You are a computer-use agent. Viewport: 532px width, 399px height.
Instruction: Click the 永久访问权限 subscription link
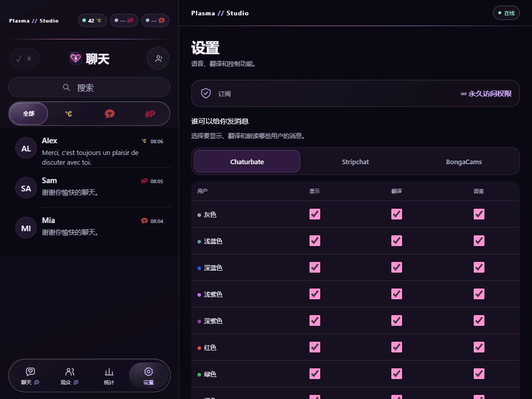point(486,94)
